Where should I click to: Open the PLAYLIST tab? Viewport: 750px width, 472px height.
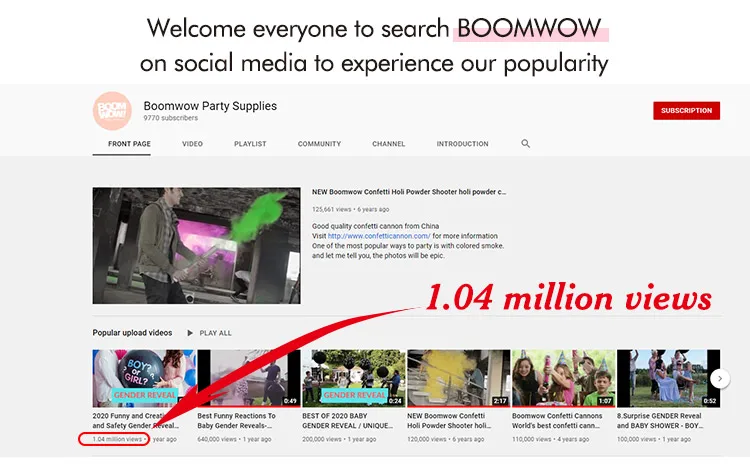(x=250, y=144)
